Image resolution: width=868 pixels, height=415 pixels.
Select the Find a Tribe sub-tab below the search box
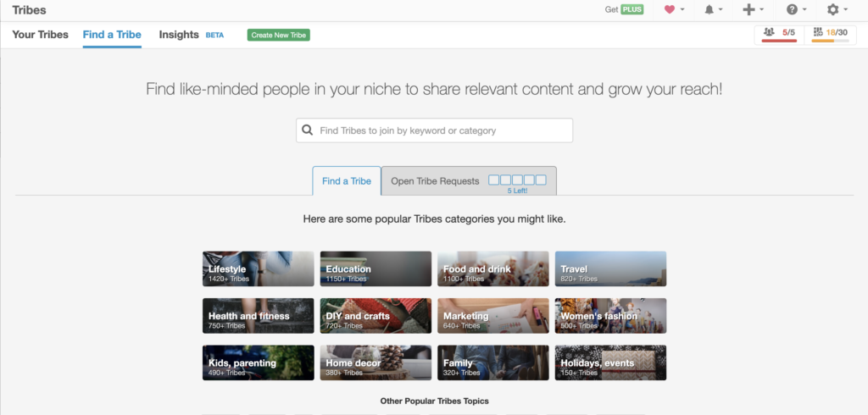[x=347, y=181]
